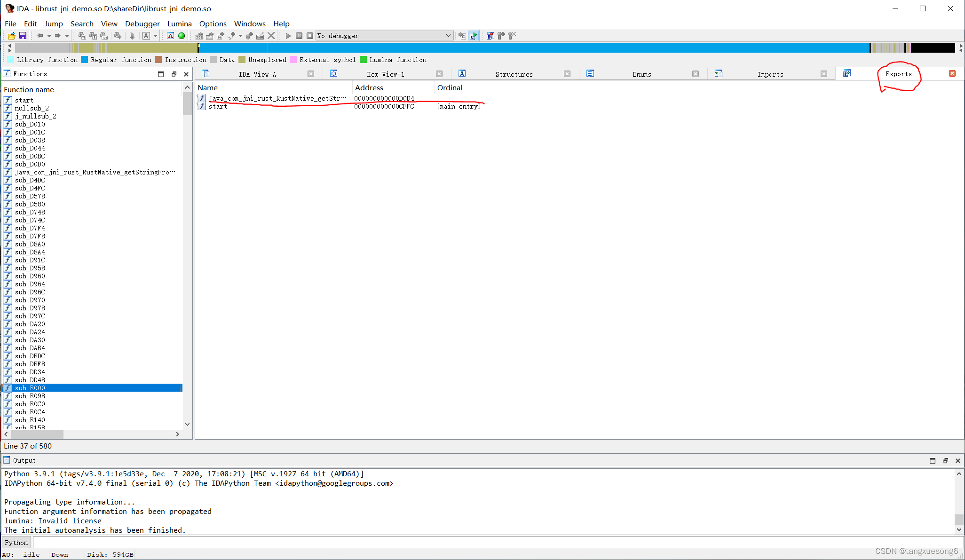Start the debugger process with play button
This screenshot has width=965, height=560.
tap(288, 36)
